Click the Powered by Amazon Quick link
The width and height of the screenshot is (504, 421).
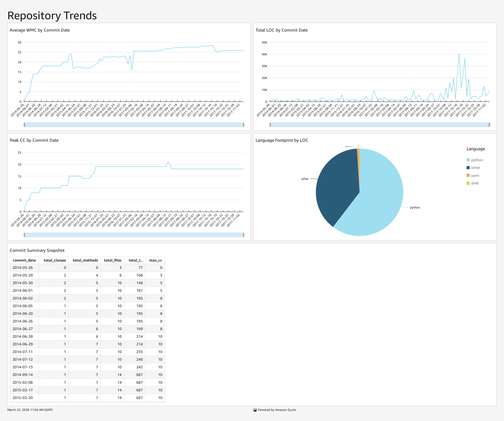(x=277, y=410)
